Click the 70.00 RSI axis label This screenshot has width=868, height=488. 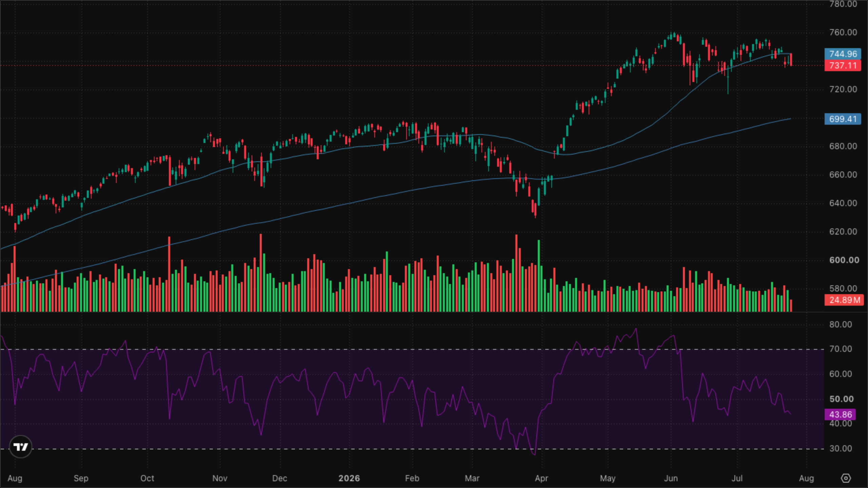[x=841, y=349]
